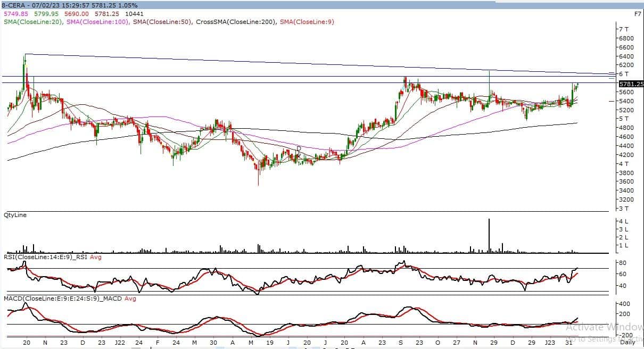Viewport: 644px width, 349px height.
Task: Click the 7 T label on price axis
Action: (625, 29)
